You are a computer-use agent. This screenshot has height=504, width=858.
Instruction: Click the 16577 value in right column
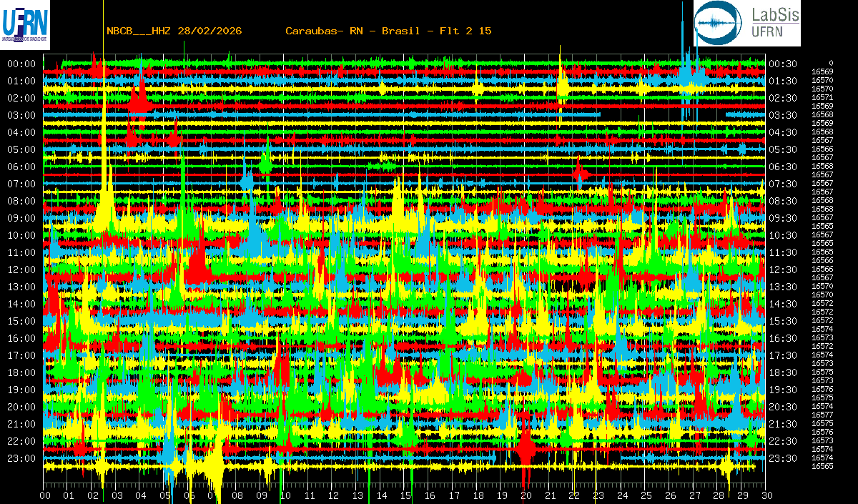pyautogui.click(x=822, y=415)
